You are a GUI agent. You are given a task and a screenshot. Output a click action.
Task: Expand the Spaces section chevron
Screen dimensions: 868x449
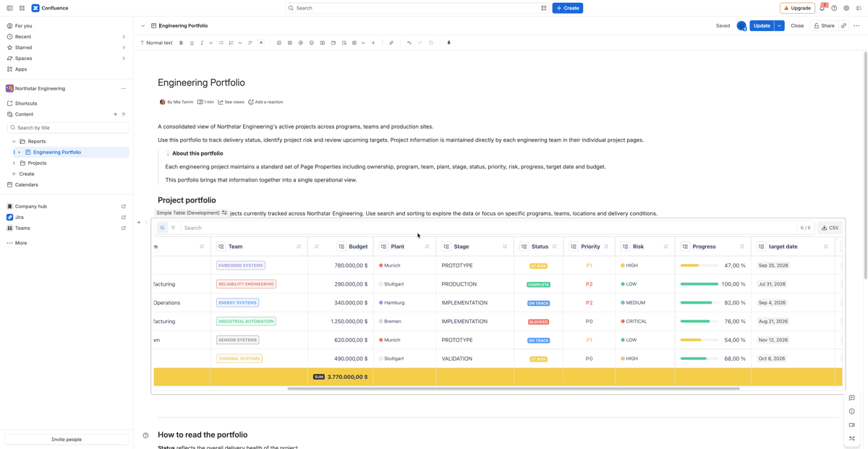point(124,59)
